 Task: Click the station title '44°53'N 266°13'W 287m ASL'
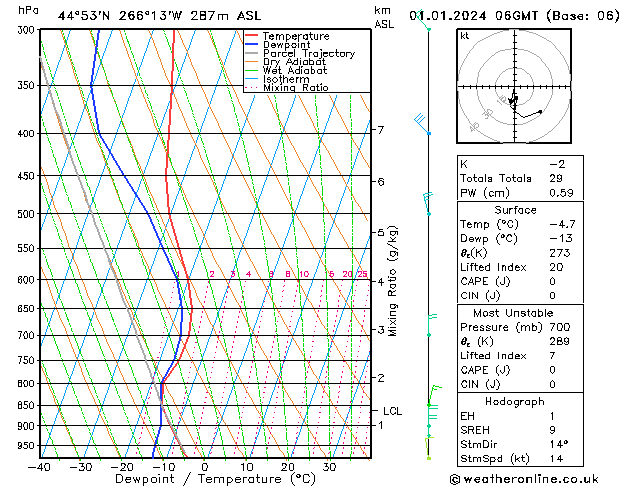tap(159, 16)
